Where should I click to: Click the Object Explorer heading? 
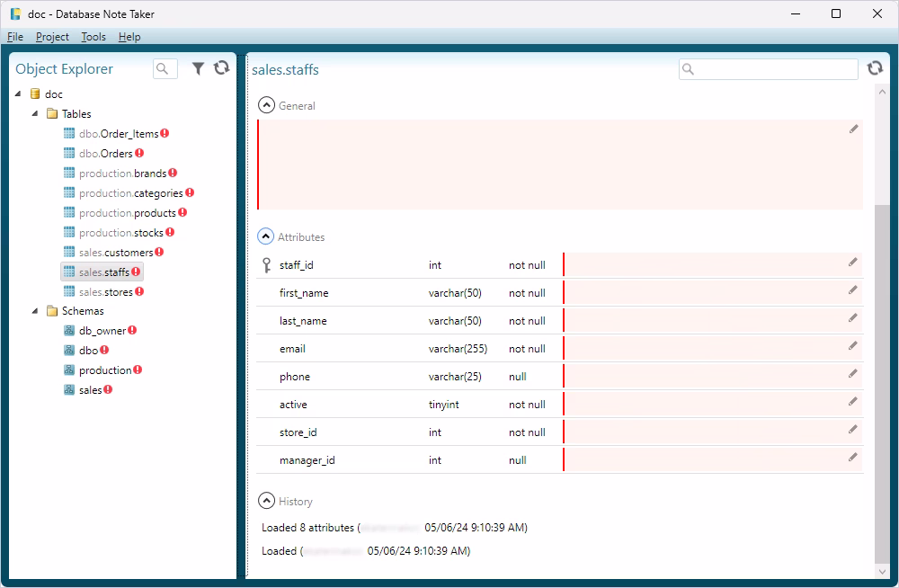click(64, 69)
